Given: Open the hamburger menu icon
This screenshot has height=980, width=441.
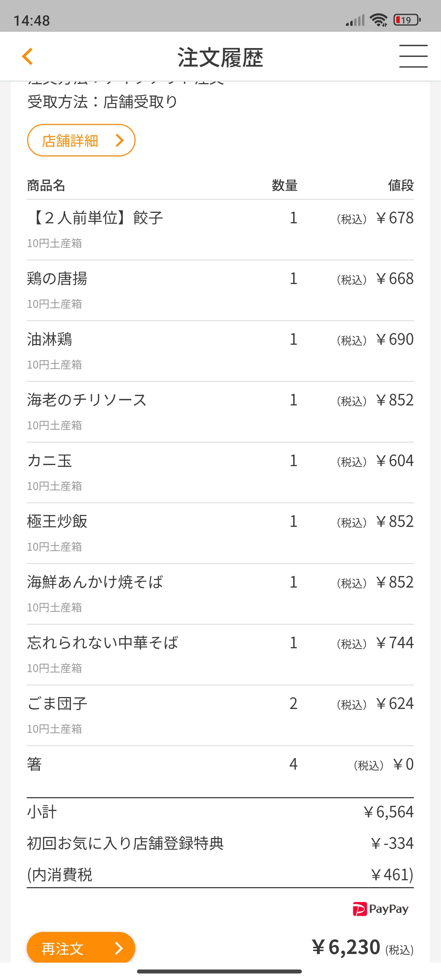Looking at the screenshot, I should click(x=413, y=56).
